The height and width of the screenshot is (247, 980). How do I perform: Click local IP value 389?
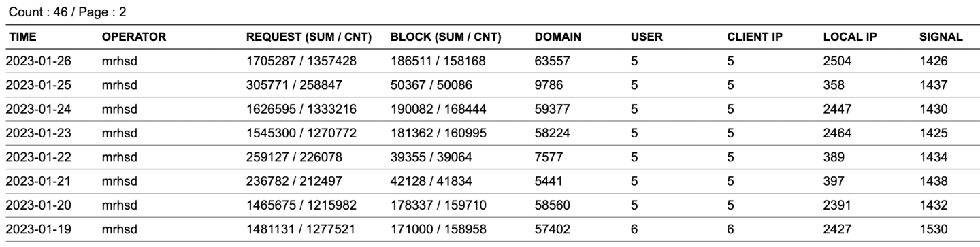tap(833, 157)
